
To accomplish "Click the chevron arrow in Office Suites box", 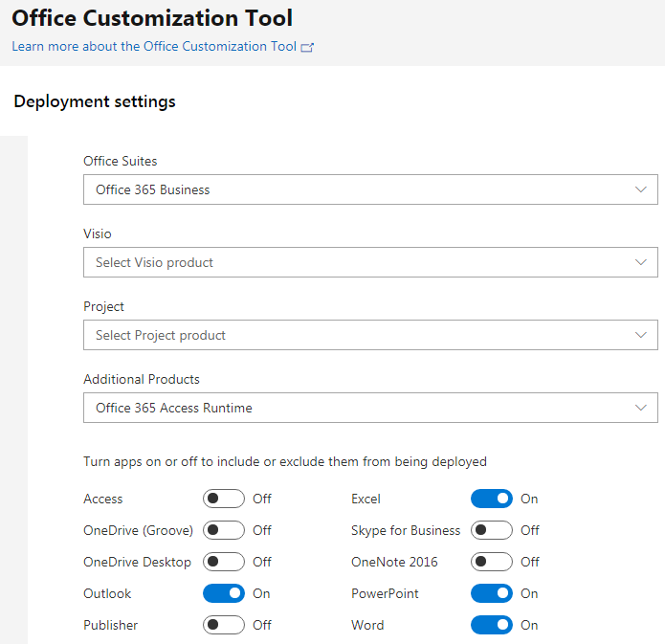I will coord(641,189).
